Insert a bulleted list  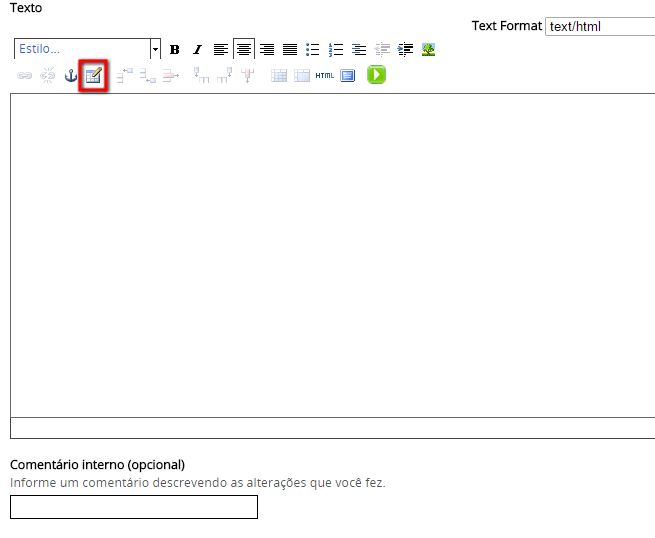point(313,50)
